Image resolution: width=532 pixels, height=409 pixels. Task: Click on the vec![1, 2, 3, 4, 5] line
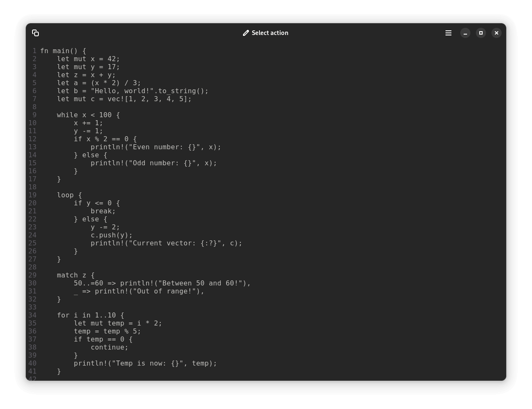(124, 99)
